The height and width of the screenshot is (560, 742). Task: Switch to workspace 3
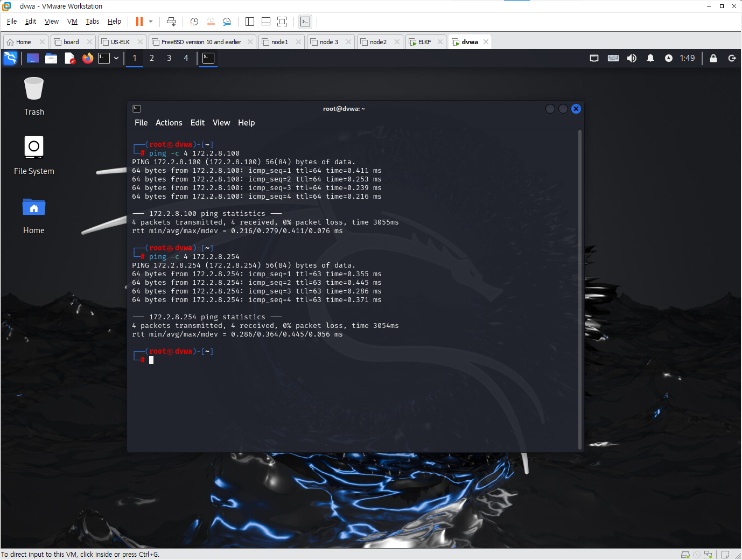click(169, 58)
